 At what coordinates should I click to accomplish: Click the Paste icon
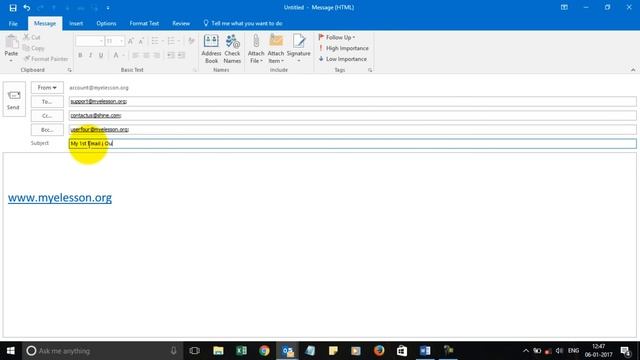11,42
